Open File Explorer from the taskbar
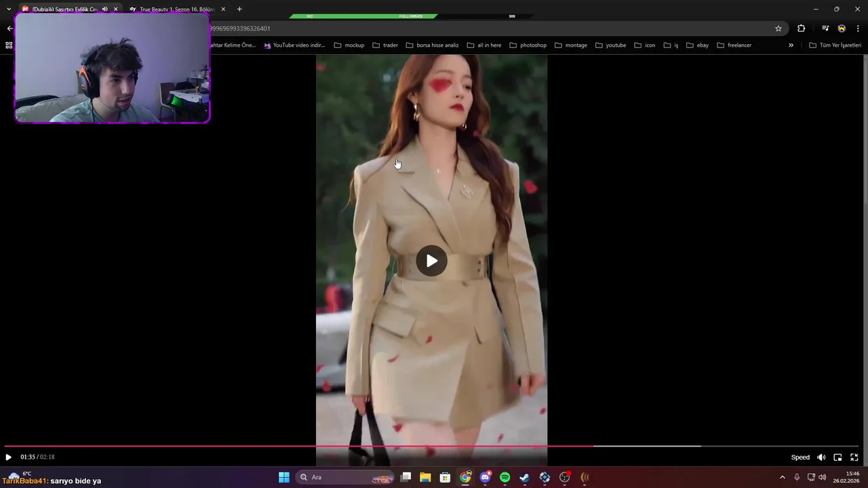This screenshot has width=868, height=488. coord(425,477)
